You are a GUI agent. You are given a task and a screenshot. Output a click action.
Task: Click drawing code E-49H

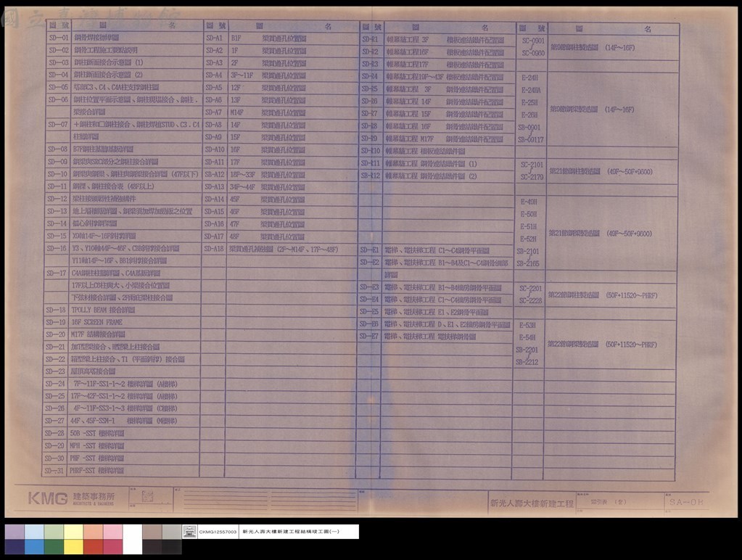pyautogui.click(x=529, y=202)
